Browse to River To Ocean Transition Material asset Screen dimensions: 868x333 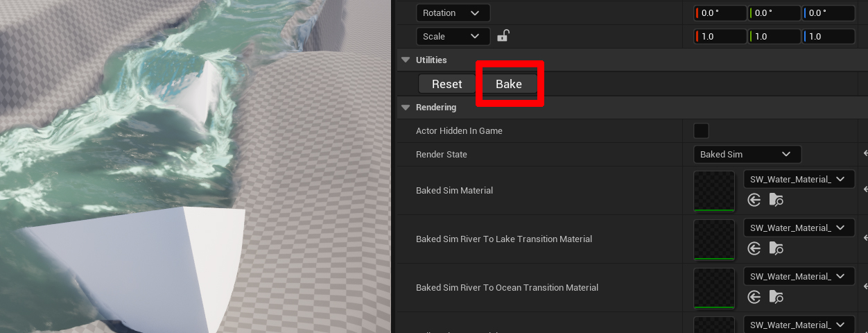776,297
